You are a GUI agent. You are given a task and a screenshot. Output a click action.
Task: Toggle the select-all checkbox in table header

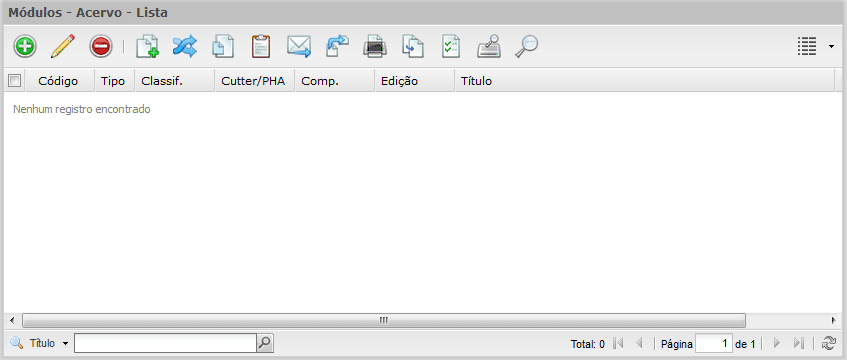[x=14, y=81]
